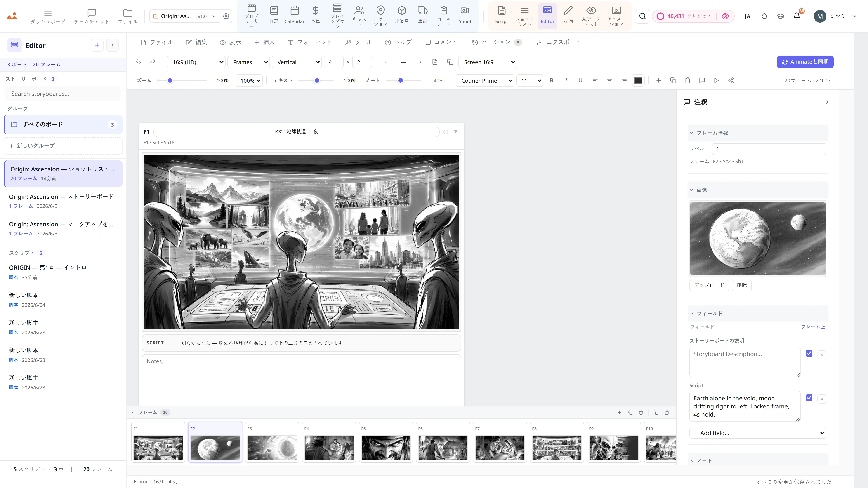Image resolution: width=868 pixels, height=488 pixels.
Task: Open the Script tool in top toolbar
Action: [501, 16]
